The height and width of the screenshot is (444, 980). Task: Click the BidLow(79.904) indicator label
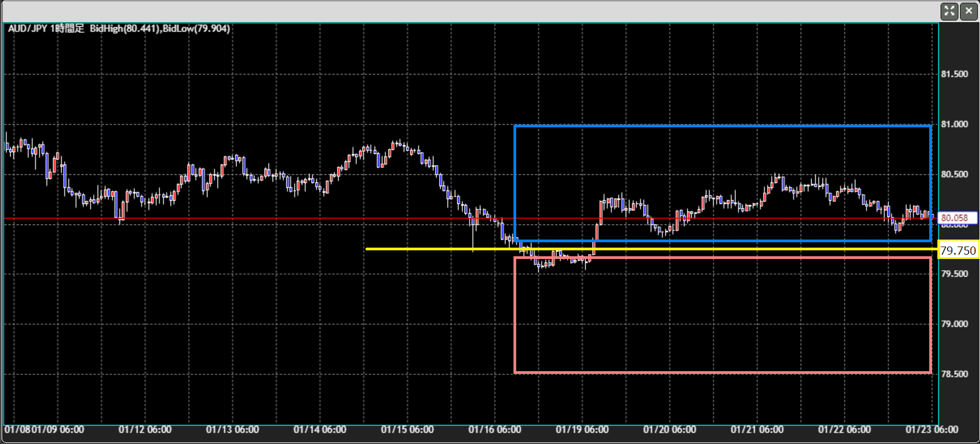197,29
